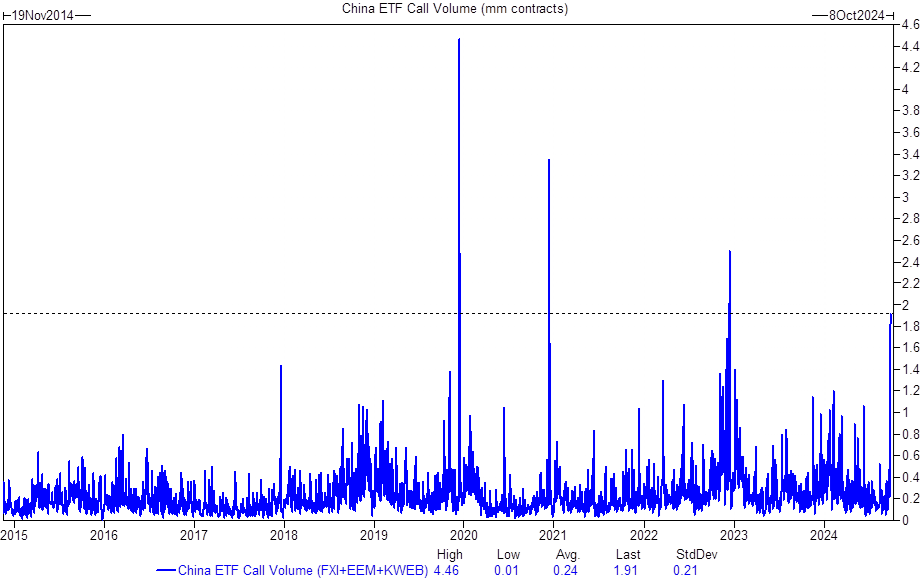Select the Last value 1.91
This screenshot has height=578, width=920.
coord(626,570)
